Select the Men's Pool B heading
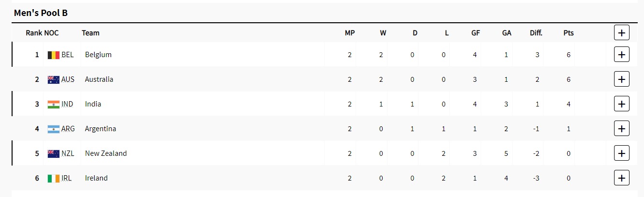 (41, 13)
